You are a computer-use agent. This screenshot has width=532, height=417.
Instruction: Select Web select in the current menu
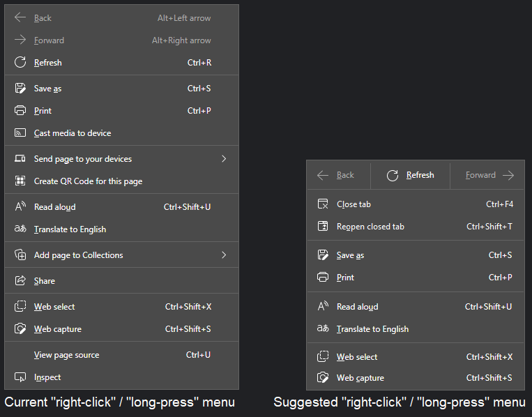click(54, 307)
